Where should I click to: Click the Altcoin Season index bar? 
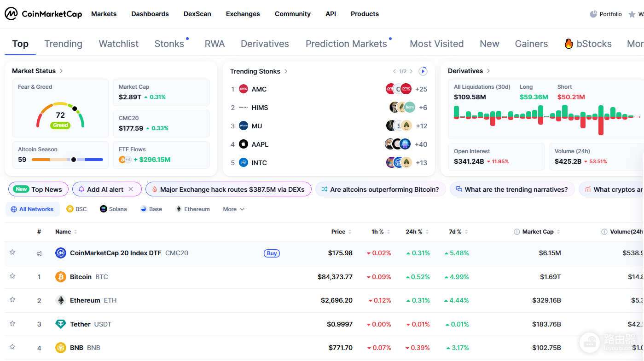pos(68,160)
